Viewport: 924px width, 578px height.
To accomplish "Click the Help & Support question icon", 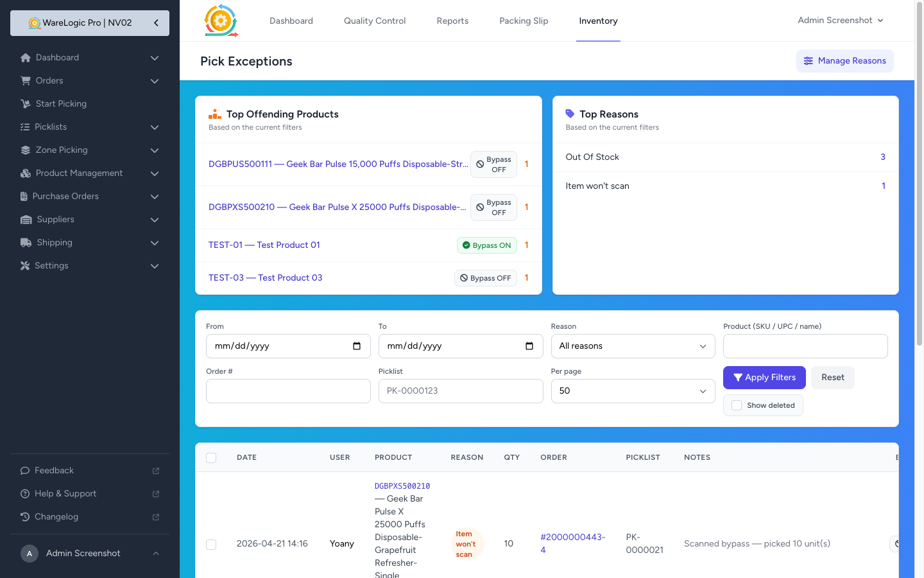I will tap(25, 494).
